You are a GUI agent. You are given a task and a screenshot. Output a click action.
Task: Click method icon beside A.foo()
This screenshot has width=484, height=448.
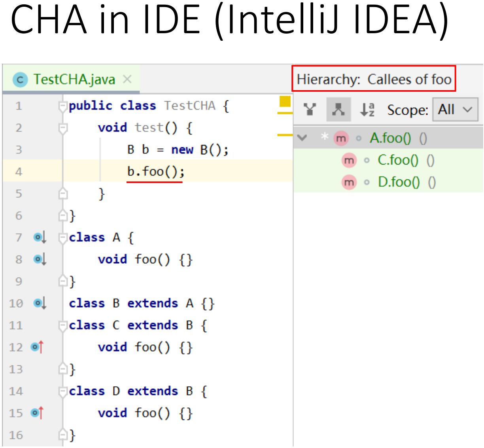(x=341, y=138)
